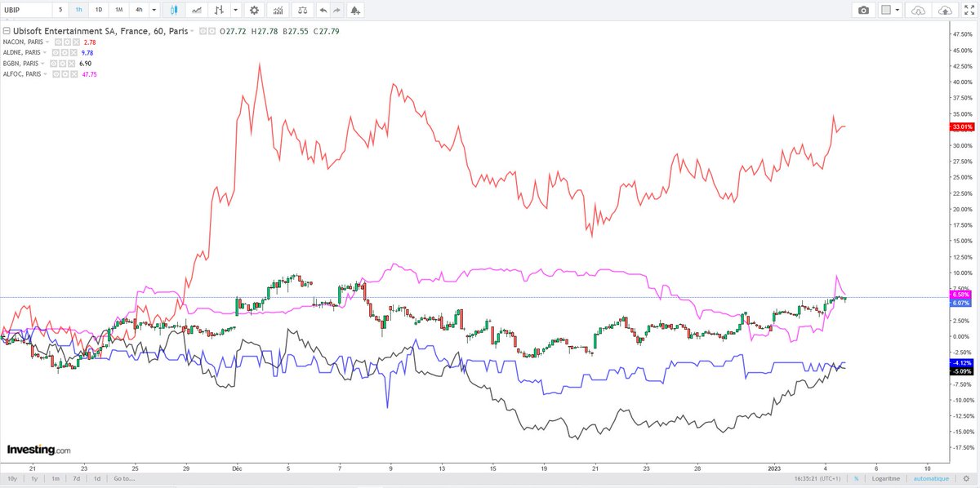This screenshot has height=488, width=980.
Task: Hide the ALDNE, PARIS series
Action: [x=56, y=52]
